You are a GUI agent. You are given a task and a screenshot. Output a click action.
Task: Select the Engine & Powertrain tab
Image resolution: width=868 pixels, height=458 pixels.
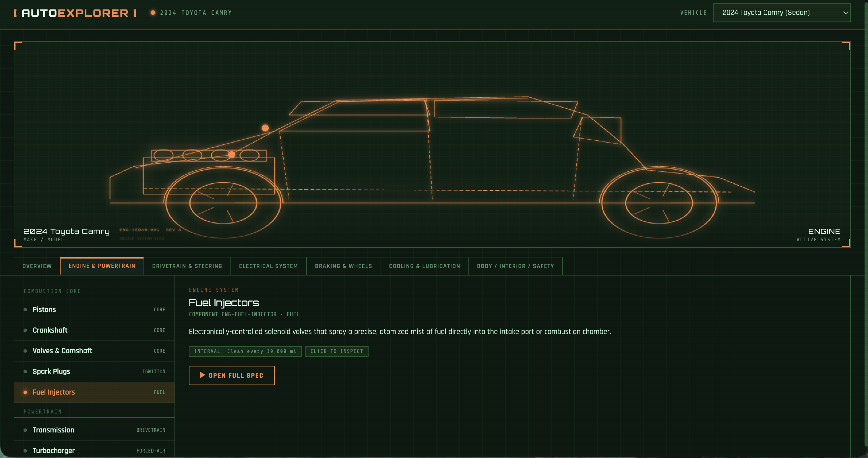(102, 266)
